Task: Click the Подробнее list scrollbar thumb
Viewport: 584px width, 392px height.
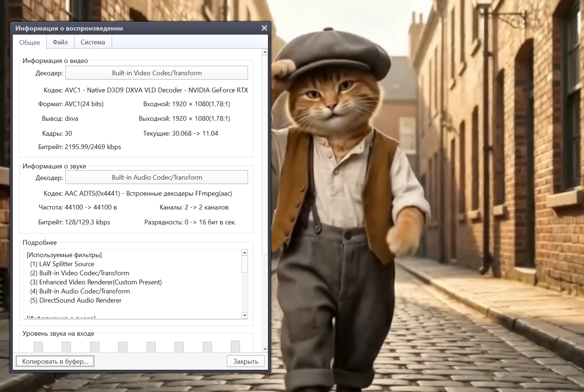Action: [245, 264]
